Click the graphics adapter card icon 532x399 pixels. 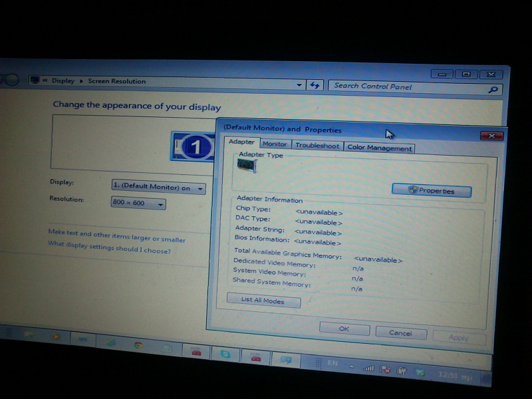coord(247,165)
